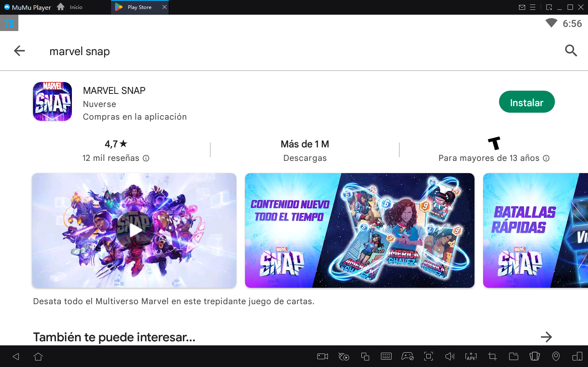
Task: Click the MARVEL SNAP title text
Action: coord(114,91)
